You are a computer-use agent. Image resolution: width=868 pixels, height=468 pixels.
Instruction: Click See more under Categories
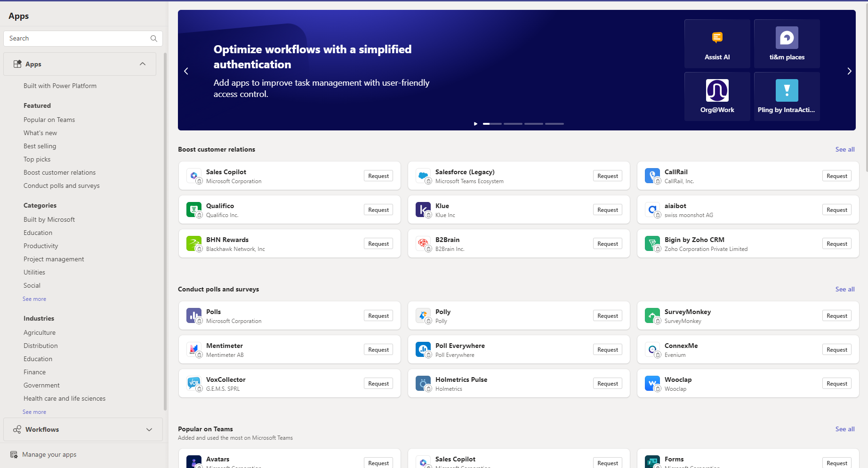point(34,299)
